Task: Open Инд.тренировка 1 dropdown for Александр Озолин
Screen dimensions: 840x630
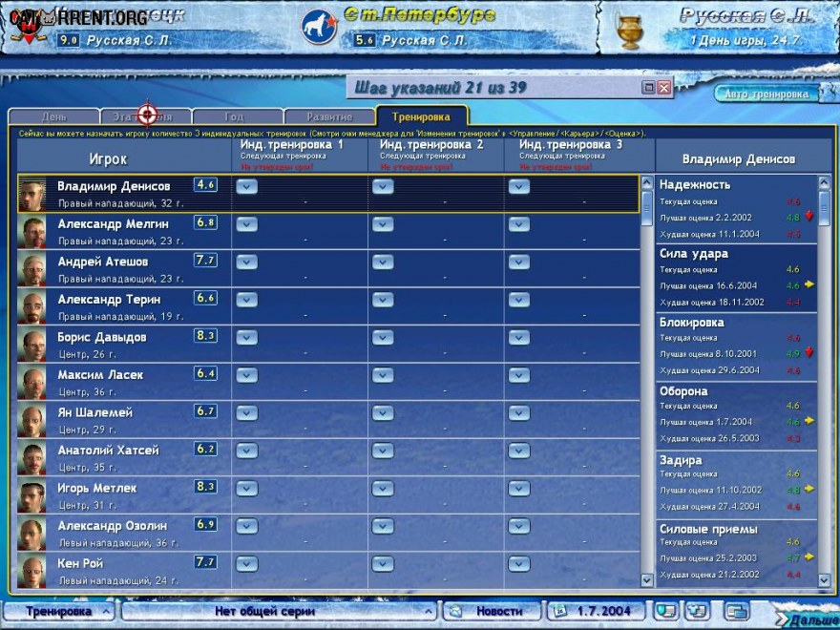Action: pos(247,526)
